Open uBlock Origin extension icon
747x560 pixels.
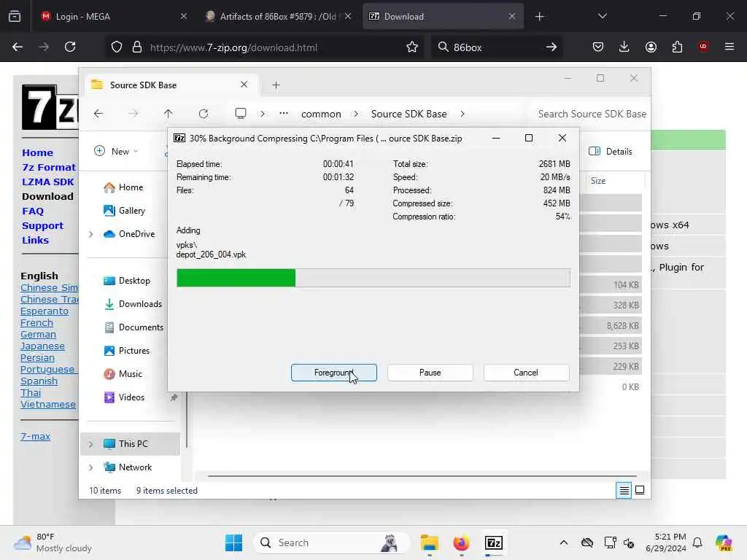point(703,47)
